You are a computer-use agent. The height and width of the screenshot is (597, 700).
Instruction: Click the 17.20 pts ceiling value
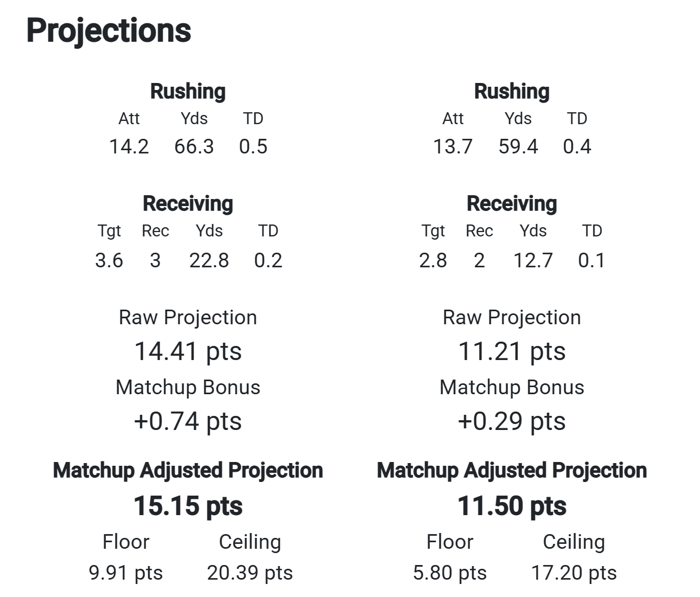click(x=574, y=573)
